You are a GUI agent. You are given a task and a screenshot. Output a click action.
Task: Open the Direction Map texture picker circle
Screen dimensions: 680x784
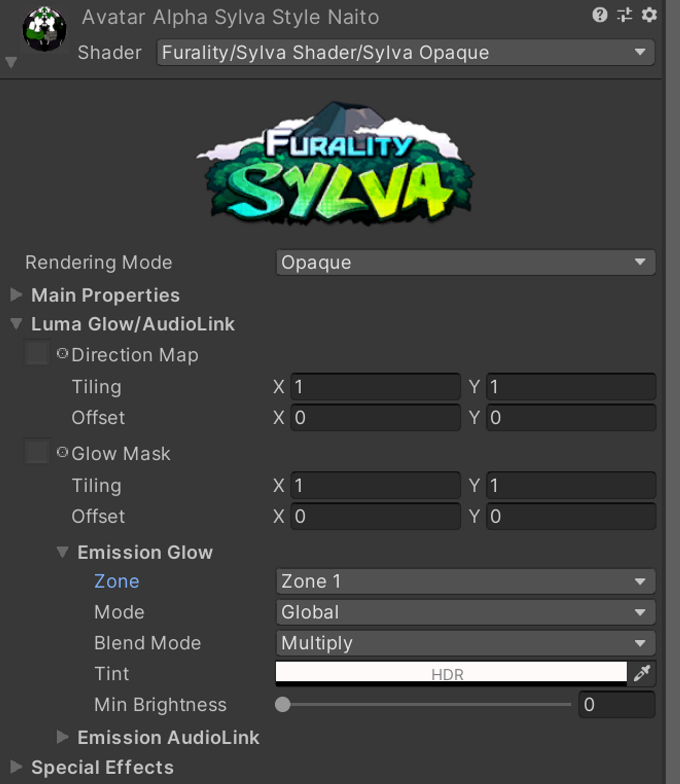(62, 353)
